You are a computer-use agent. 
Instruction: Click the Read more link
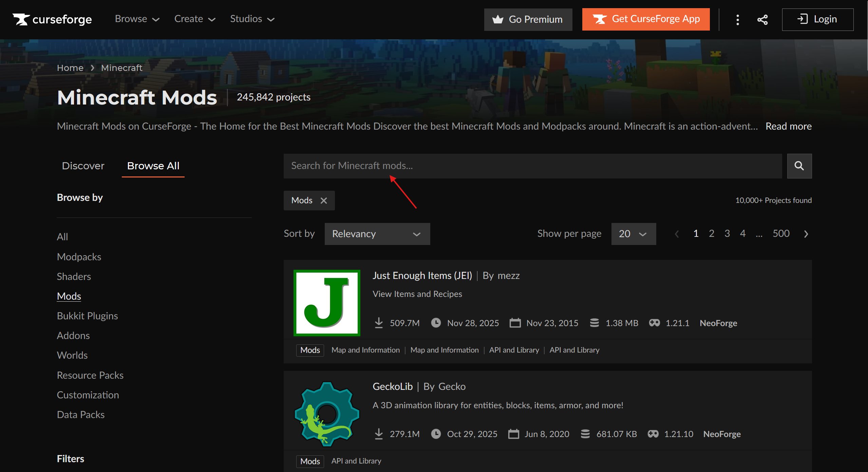[788, 126]
